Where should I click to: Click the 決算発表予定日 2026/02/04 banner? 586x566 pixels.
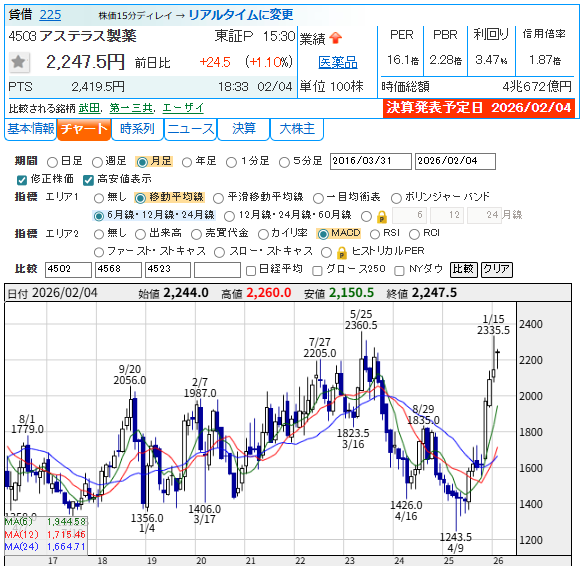[479, 108]
